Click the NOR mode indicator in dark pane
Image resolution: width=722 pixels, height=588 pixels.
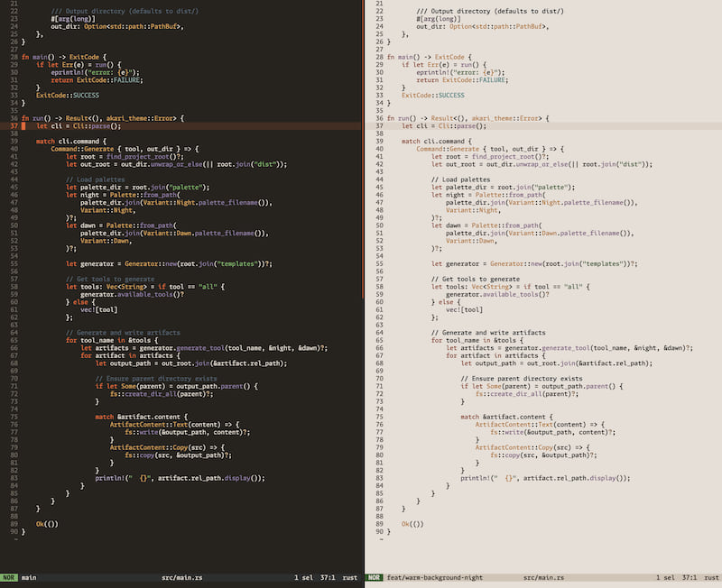(8, 577)
